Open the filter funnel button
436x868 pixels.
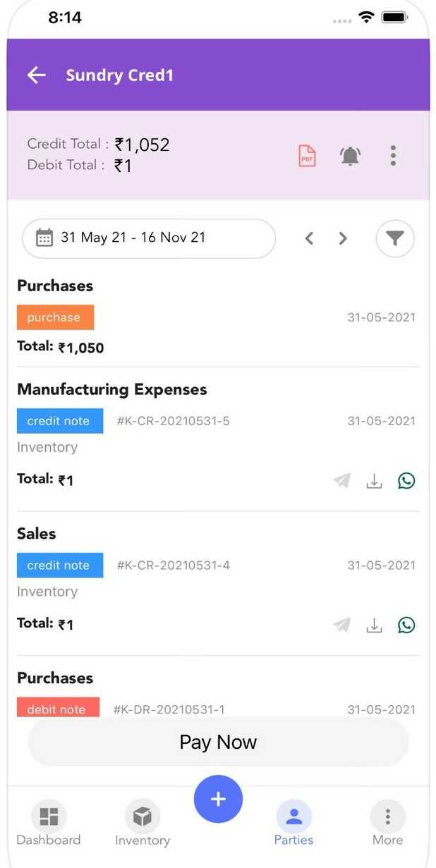point(395,238)
